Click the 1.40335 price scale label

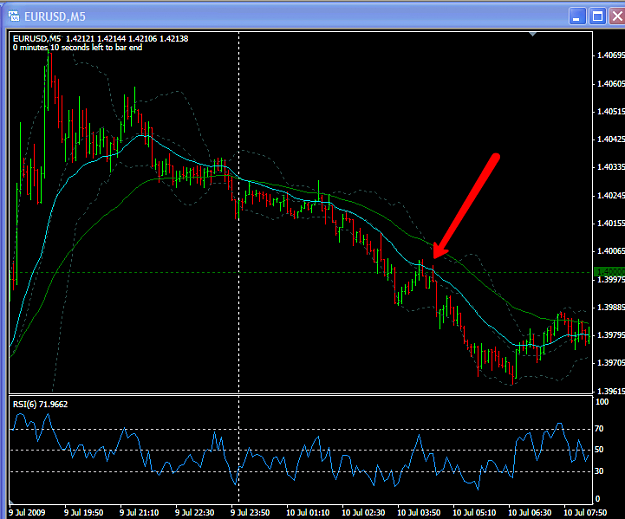[611, 167]
